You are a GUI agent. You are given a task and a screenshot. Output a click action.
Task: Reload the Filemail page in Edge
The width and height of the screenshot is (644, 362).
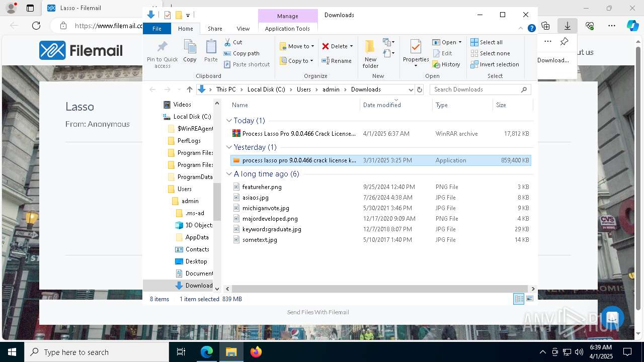click(x=36, y=26)
